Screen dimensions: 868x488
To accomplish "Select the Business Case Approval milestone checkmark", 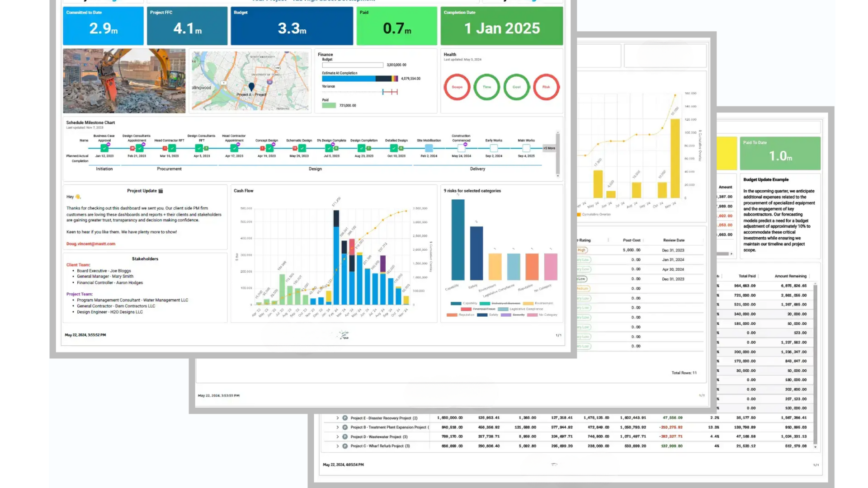I will (x=104, y=148).
